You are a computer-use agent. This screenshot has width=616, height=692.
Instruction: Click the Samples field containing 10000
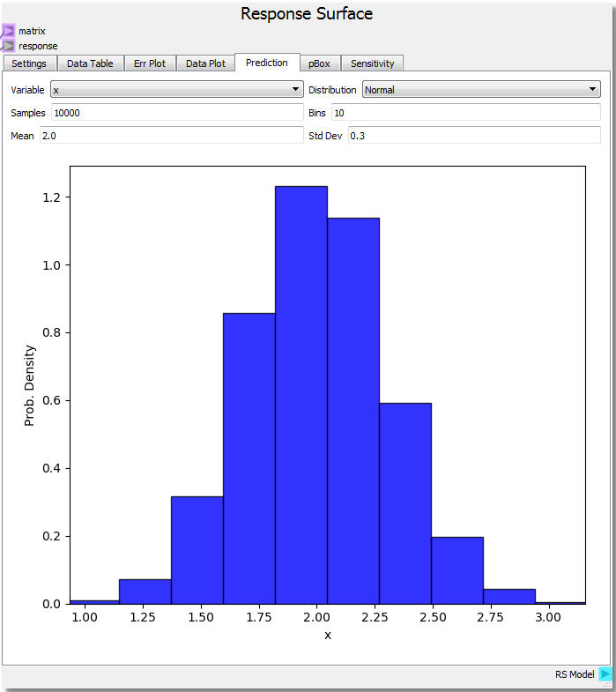(x=176, y=113)
